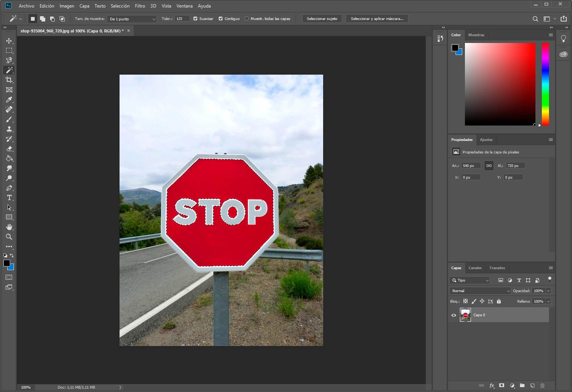The image size is (572, 392).
Task: Choose the Polygonal Lasso tool
Action: point(9,60)
